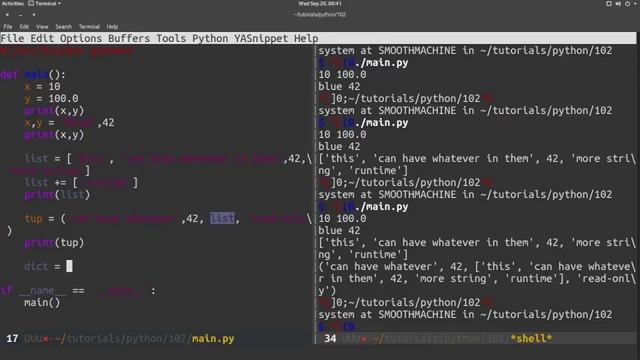The height and width of the screenshot is (360, 640).
Task: Expand the system menu arrow in top bar
Action: 636,4
